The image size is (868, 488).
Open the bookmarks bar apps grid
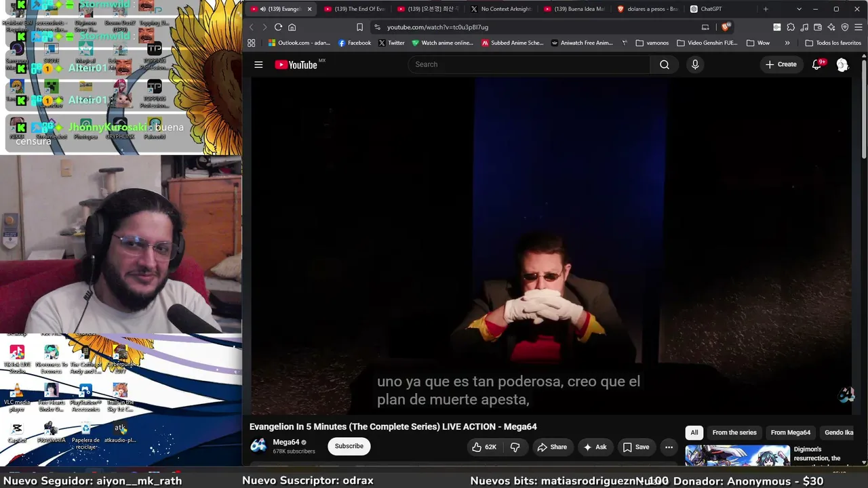252,43
